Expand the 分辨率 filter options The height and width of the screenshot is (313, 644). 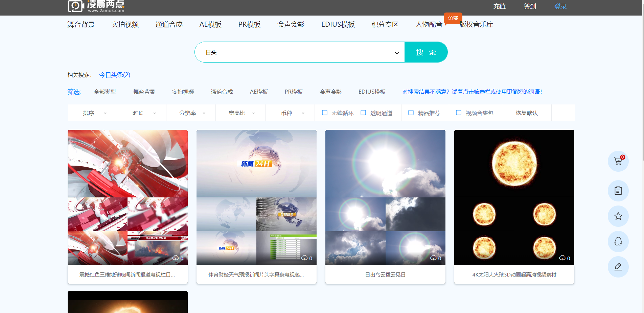(190, 113)
